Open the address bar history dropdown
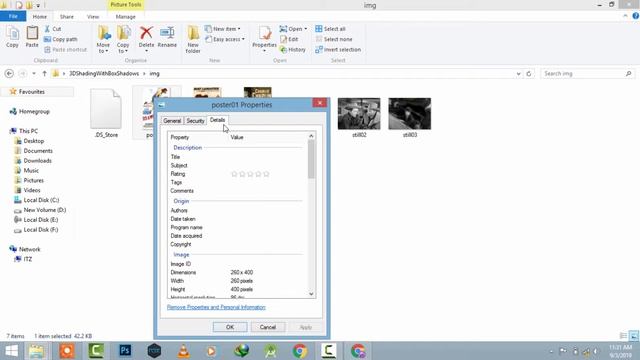Image resolution: width=640 pixels, height=360 pixels. [x=518, y=73]
